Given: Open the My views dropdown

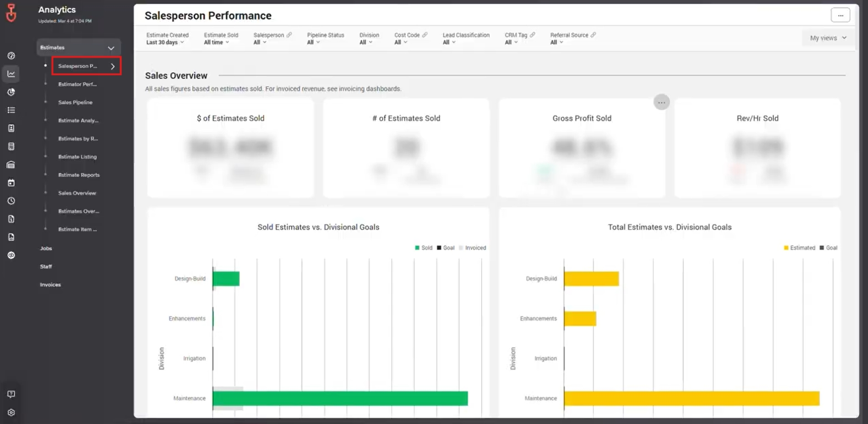Looking at the screenshot, I should 827,38.
